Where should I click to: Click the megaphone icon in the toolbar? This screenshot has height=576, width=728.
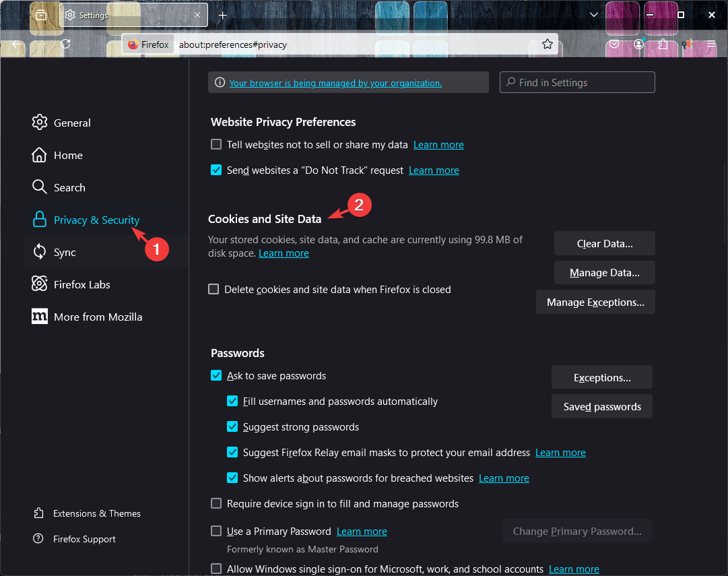687,44
